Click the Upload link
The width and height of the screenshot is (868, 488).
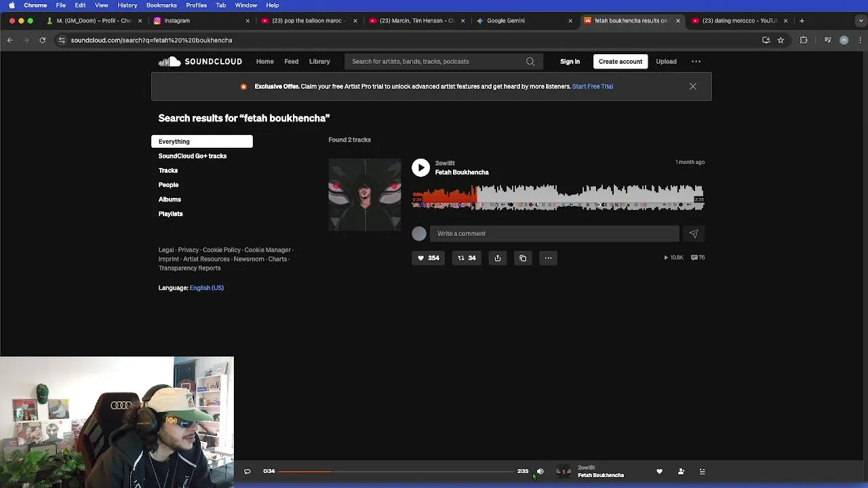pos(666,62)
